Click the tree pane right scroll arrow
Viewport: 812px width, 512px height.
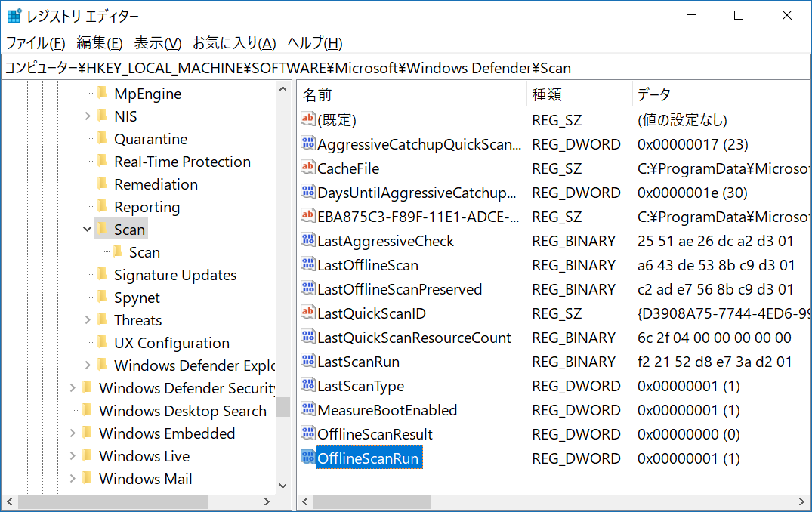click(267, 501)
